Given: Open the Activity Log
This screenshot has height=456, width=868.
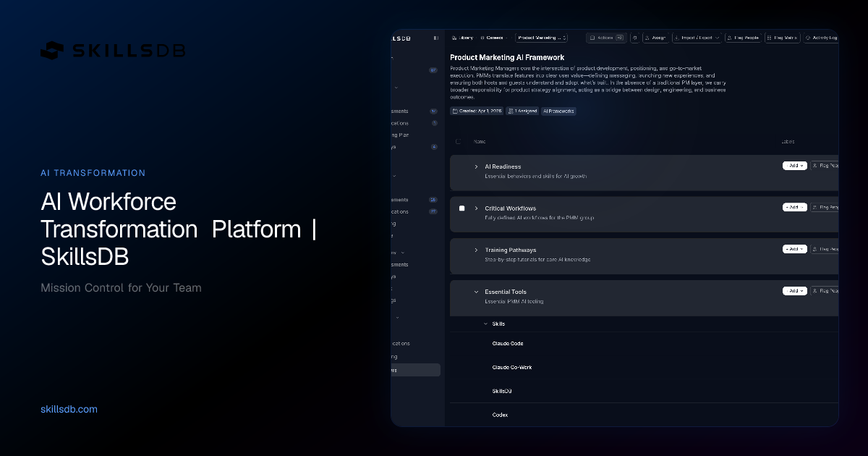Looking at the screenshot, I should click(x=822, y=38).
